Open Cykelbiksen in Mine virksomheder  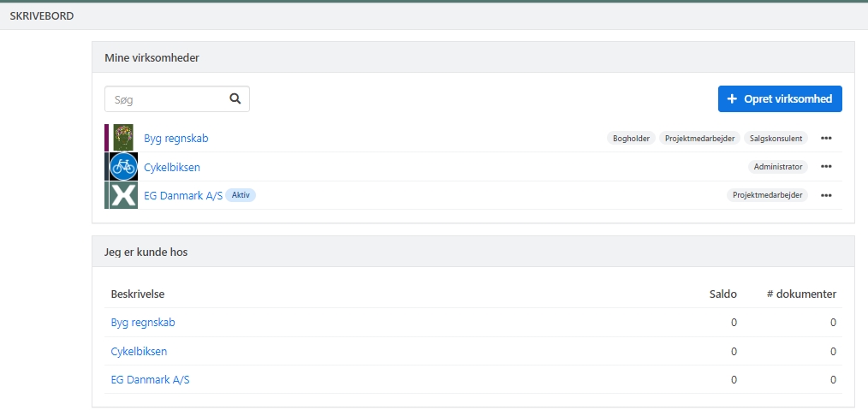(x=171, y=167)
